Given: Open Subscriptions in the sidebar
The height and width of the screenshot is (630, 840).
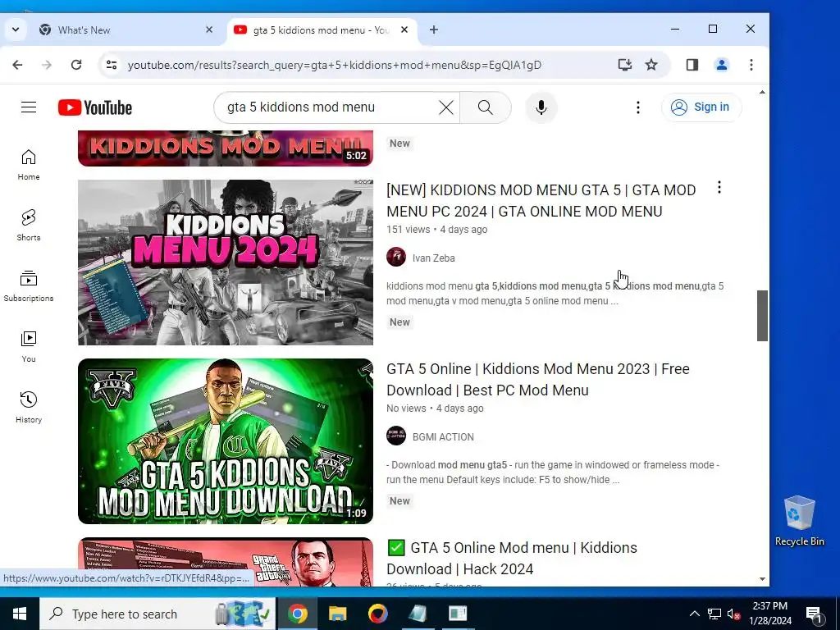Looking at the screenshot, I should point(29,286).
